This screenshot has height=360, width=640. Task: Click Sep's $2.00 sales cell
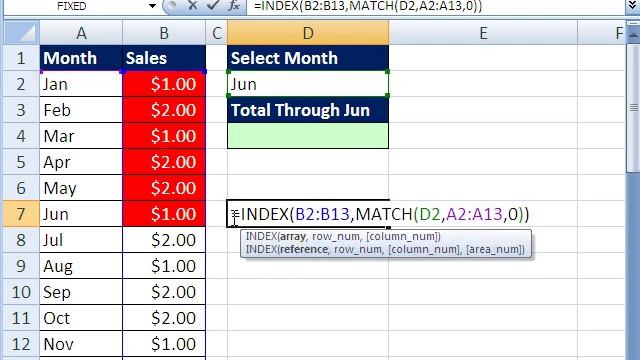164,292
